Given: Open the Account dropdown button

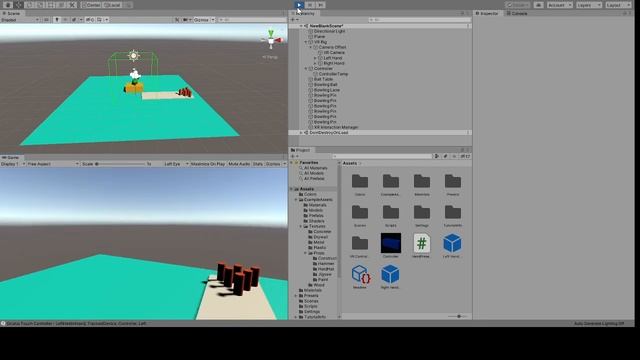Looking at the screenshot, I should (x=560, y=5).
